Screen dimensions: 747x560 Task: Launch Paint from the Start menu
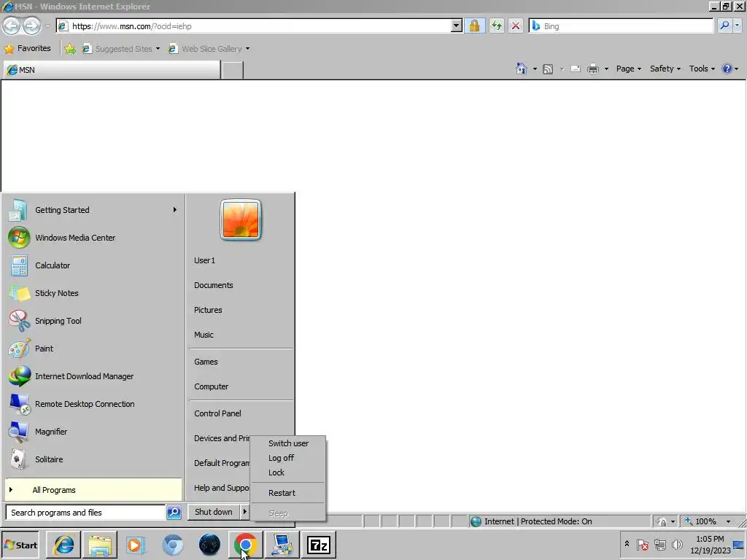[x=93, y=349]
